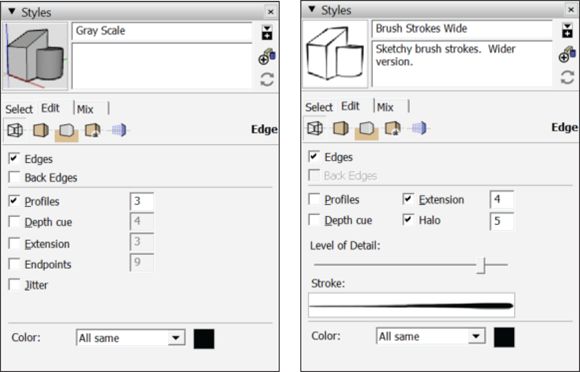Switch to Select tab in Gray Scale panel
The width and height of the screenshot is (580, 372).
click(19, 109)
